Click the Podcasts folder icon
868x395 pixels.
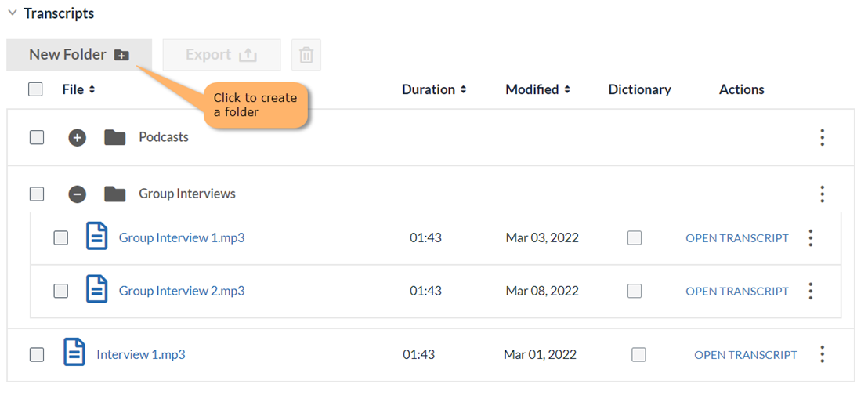[x=115, y=137]
